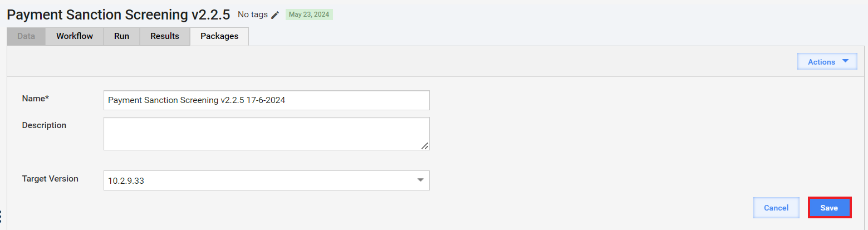
Task: Save the package
Action: pos(829,208)
